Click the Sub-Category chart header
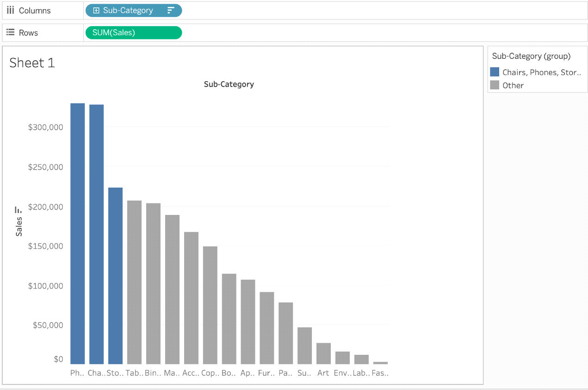 tap(229, 84)
